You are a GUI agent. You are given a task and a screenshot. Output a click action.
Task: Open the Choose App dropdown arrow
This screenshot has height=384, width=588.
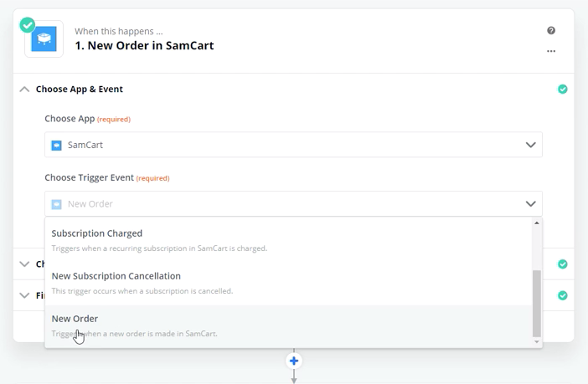(x=530, y=145)
